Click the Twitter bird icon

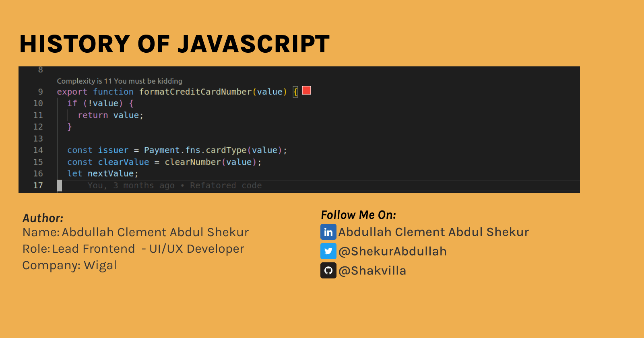328,251
